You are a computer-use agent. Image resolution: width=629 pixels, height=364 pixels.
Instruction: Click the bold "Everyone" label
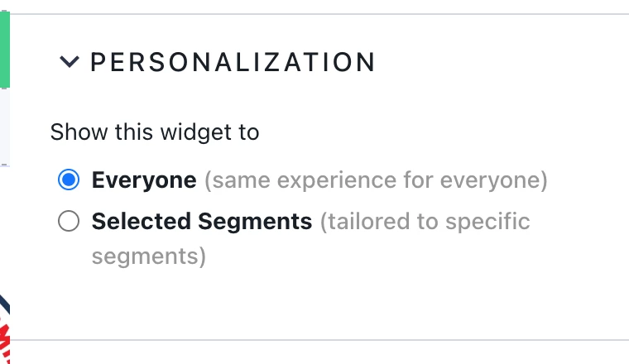point(144,180)
